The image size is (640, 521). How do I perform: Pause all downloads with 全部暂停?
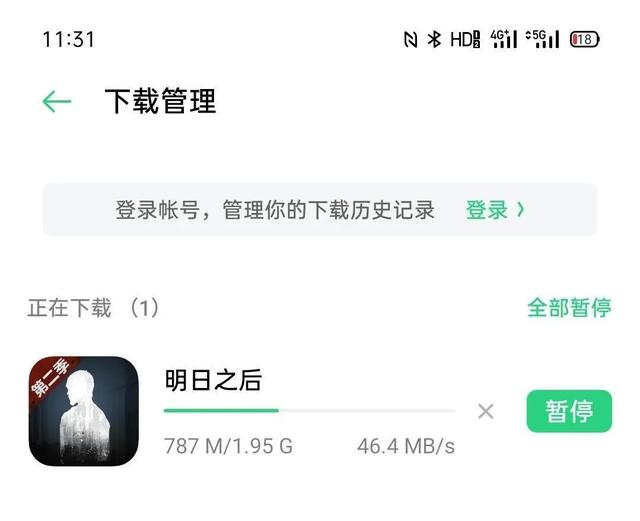click(x=569, y=307)
